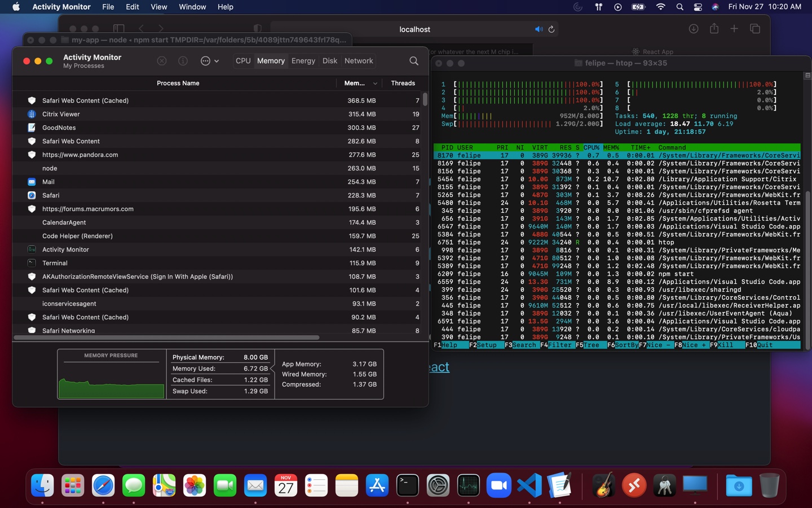Open the Window menu
The width and height of the screenshot is (812, 508).
(x=192, y=7)
